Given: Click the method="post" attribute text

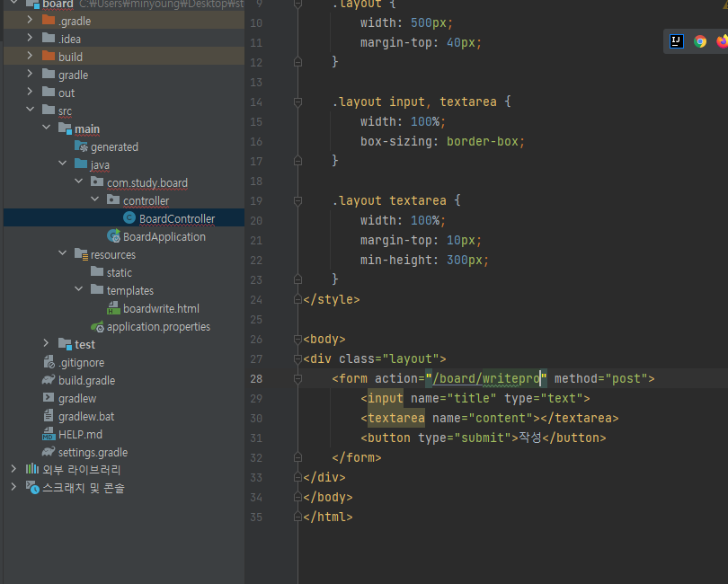Looking at the screenshot, I should coord(600,379).
